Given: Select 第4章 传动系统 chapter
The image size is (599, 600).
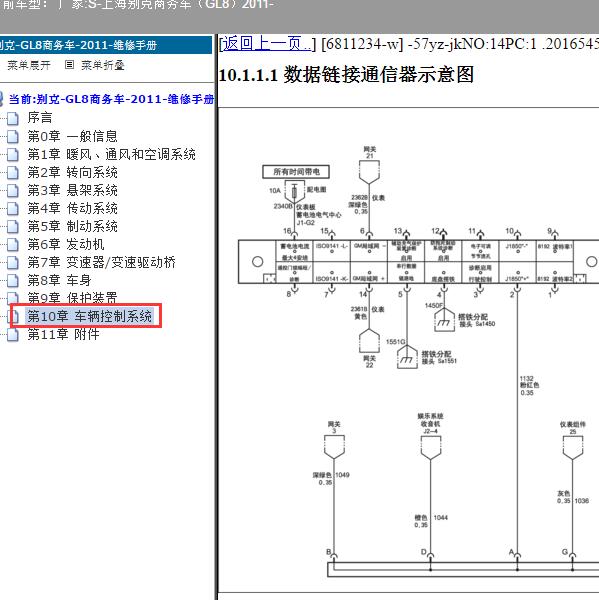Looking at the screenshot, I should 72,208.
